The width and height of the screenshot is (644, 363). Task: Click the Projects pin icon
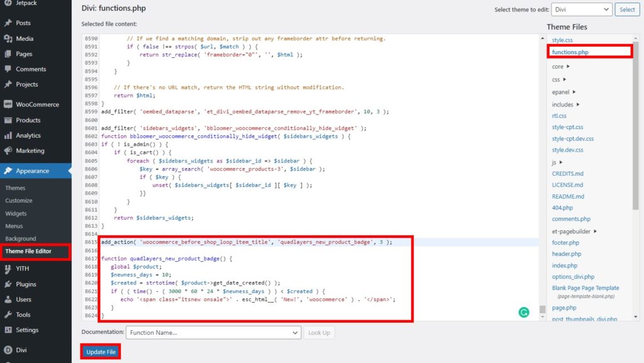8,84
